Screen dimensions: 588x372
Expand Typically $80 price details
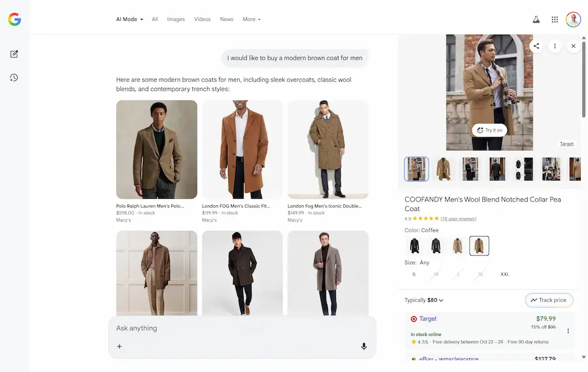pyautogui.click(x=424, y=300)
